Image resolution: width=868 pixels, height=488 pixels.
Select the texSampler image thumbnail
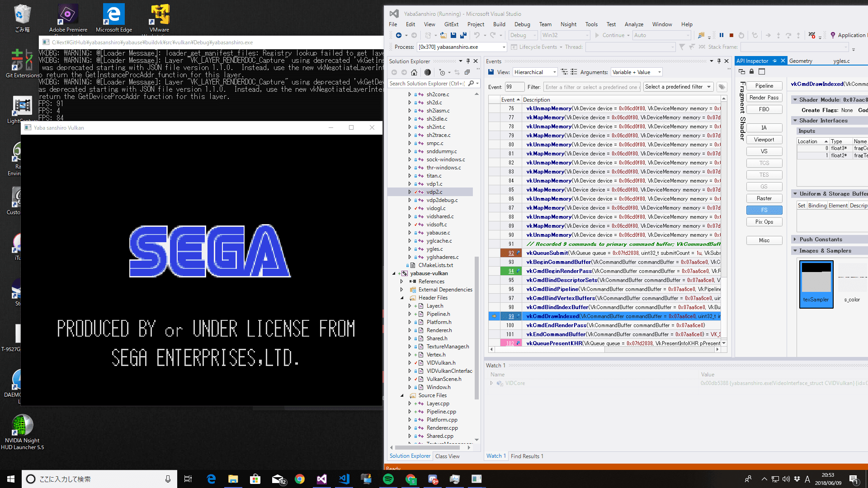[816, 284]
